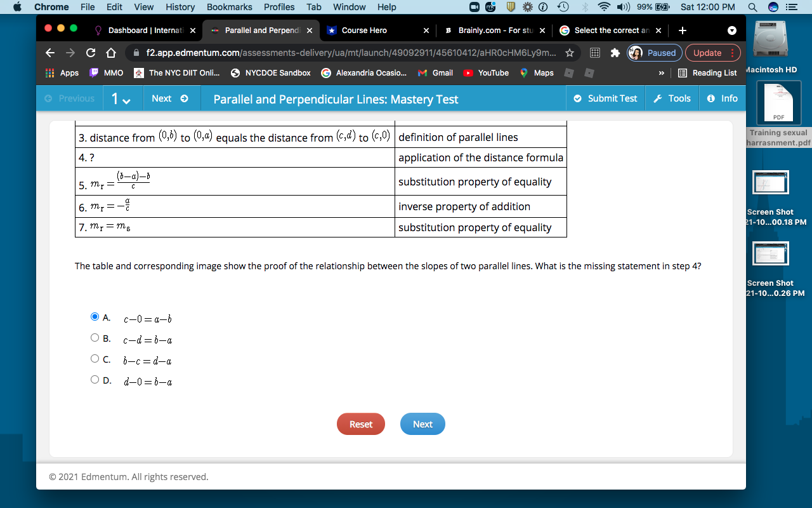Switch to the Course Hero tab
812x508 pixels.
tap(377, 30)
